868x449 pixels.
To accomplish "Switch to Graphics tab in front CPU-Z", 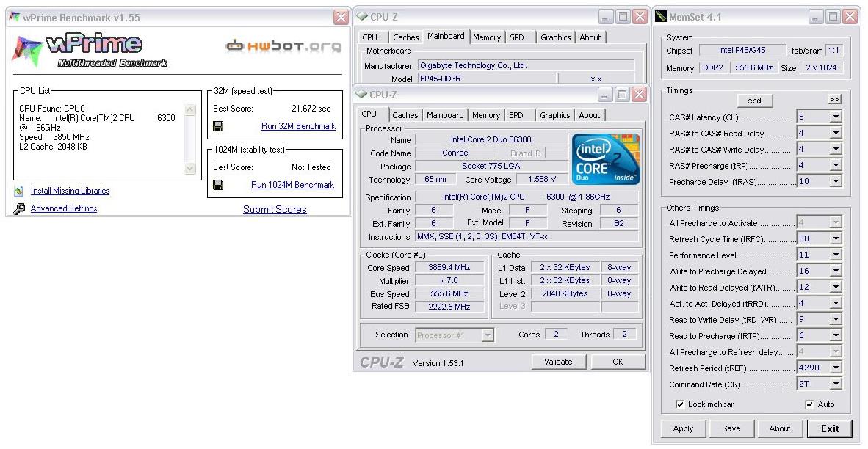I will point(554,115).
